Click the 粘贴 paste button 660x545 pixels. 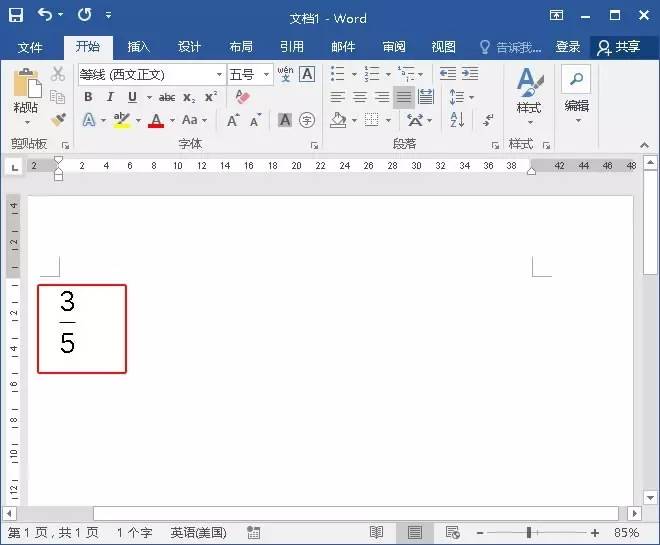pyautogui.click(x=26, y=96)
